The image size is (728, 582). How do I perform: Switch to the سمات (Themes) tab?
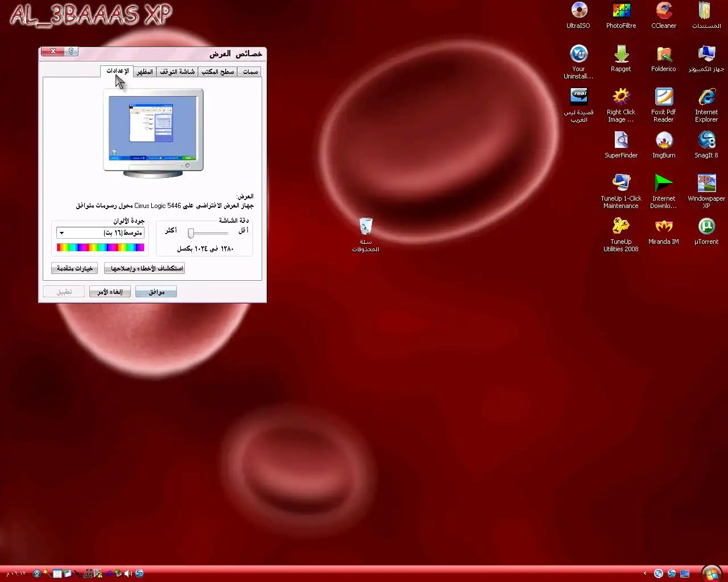[x=250, y=72]
